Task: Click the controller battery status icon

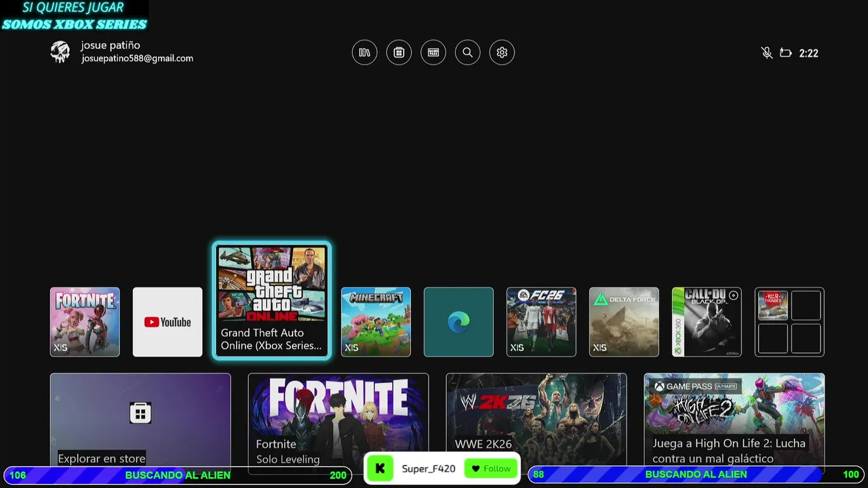Action: click(x=786, y=53)
